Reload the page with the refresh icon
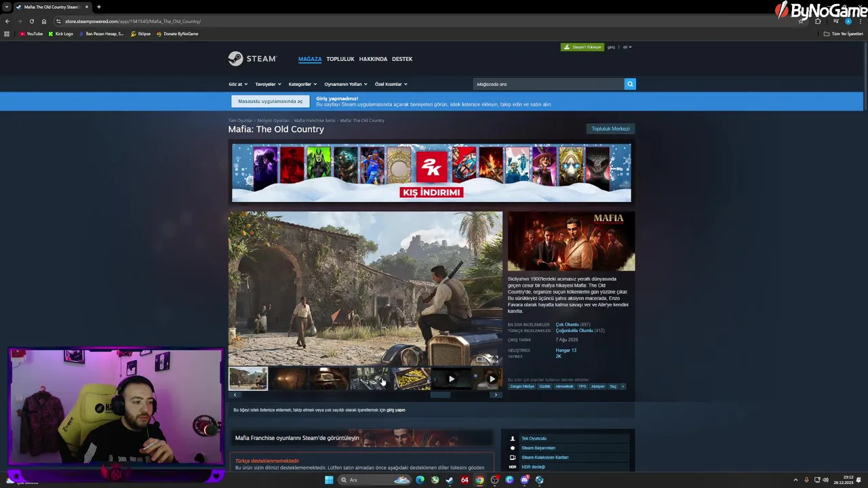Viewport: 868px width, 488px height. click(x=31, y=21)
